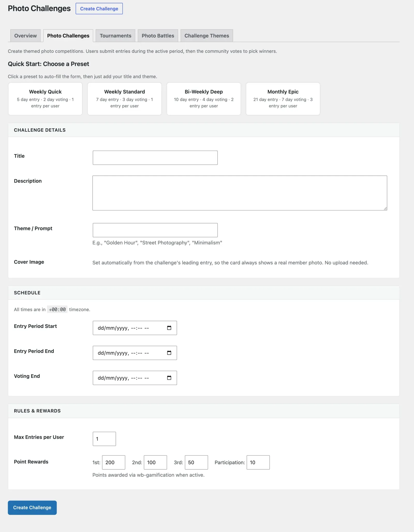Switch to the Overview tab
Screen dimensions: 414x532
25,36
